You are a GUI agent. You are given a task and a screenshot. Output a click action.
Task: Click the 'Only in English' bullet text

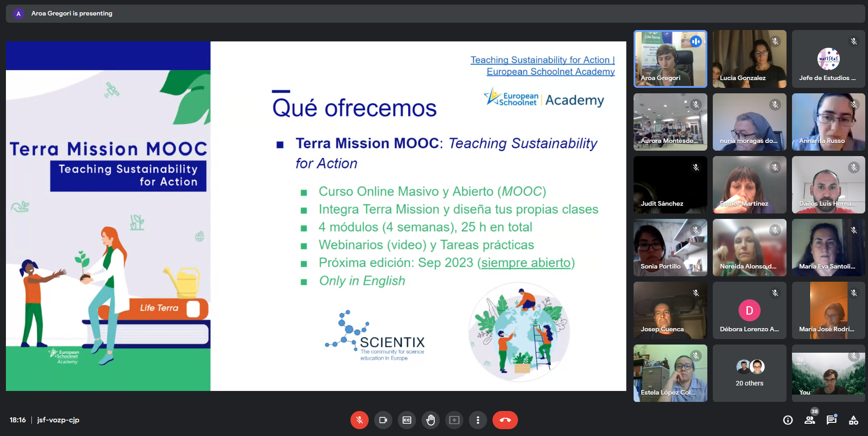coord(362,281)
